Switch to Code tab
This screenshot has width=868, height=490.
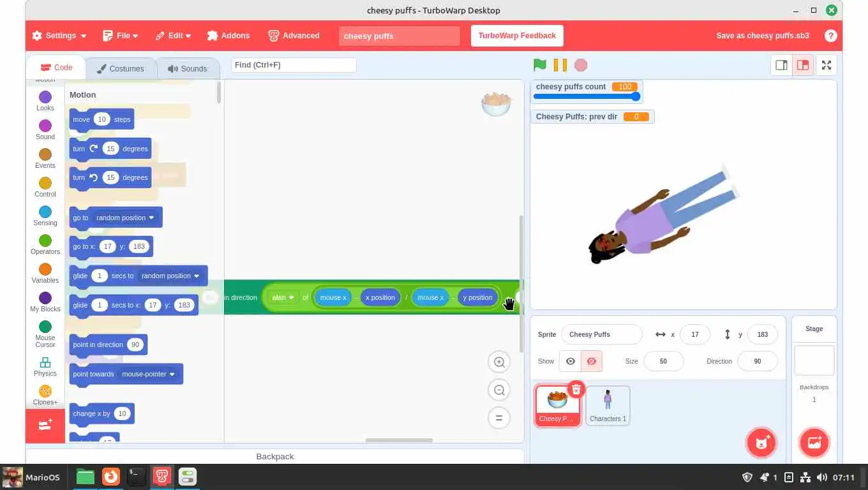click(x=56, y=68)
